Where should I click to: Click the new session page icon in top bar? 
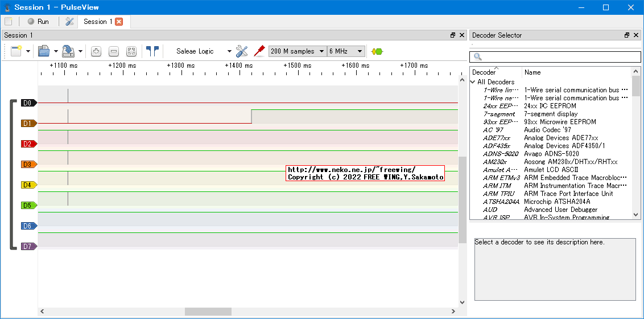click(x=9, y=22)
